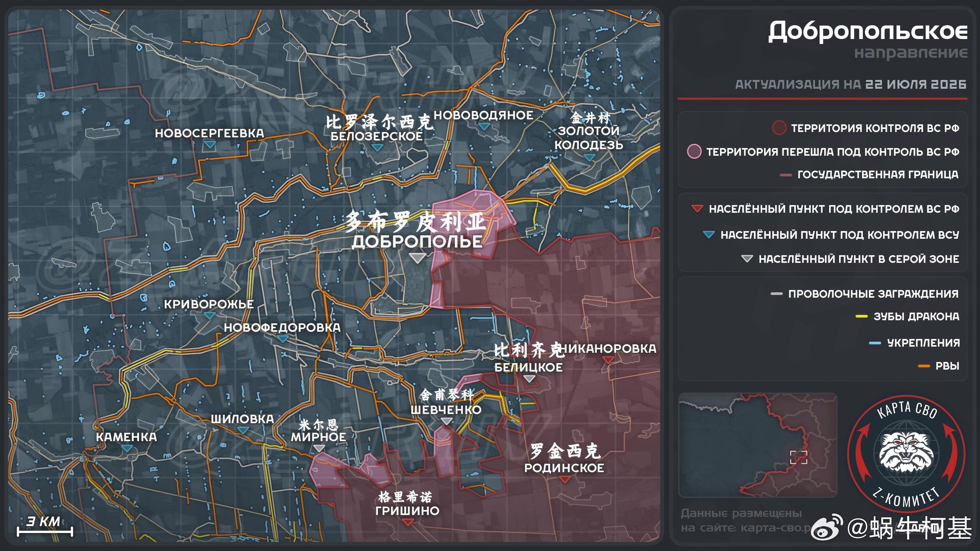This screenshot has height=551, width=980.
Task: Click the РВЫ legend label
Action: point(947,366)
